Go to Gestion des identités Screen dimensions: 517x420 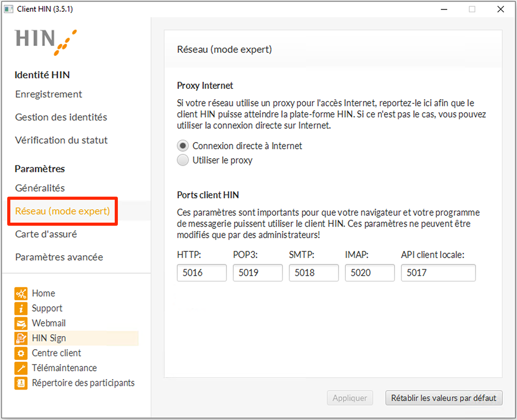click(61, 117)
